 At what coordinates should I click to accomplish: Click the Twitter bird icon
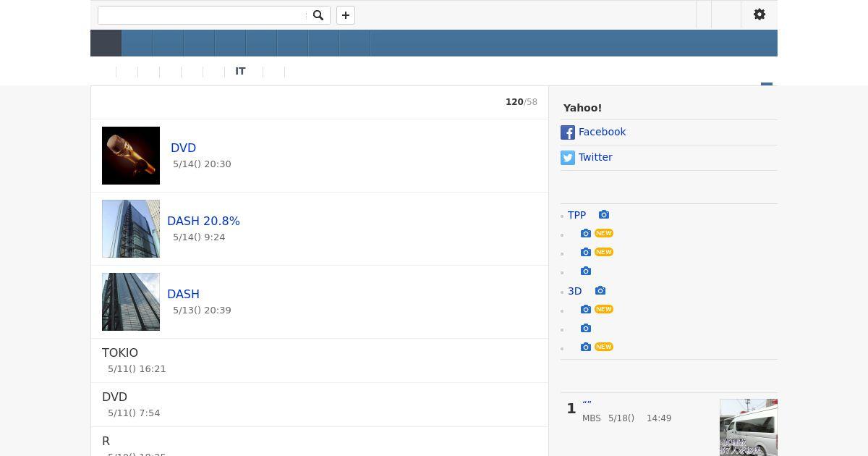(x=568, y=158)
